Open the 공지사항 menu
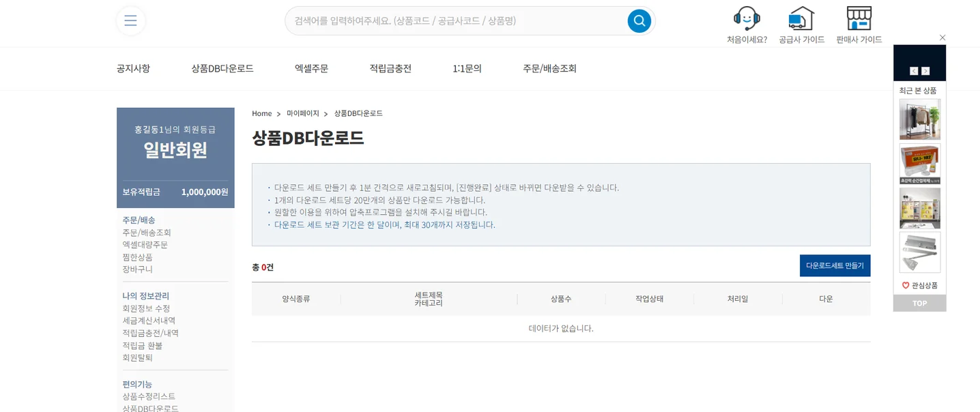Image resolution: width=980 pixels, height=412 pixels. point(132,68)
